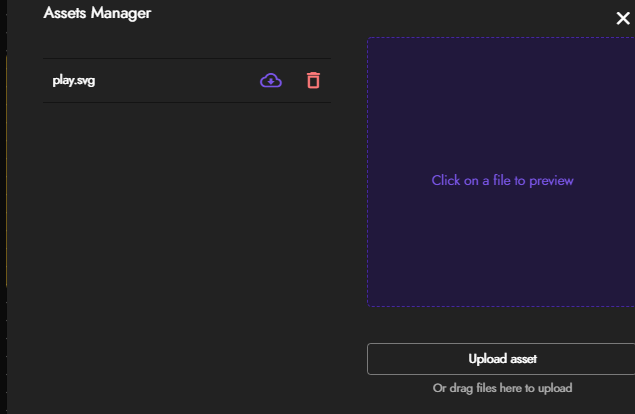The width and height of the screenshot is (635, 414).
Task: Close the Assets Manager dialog
Action: (623, 18)
